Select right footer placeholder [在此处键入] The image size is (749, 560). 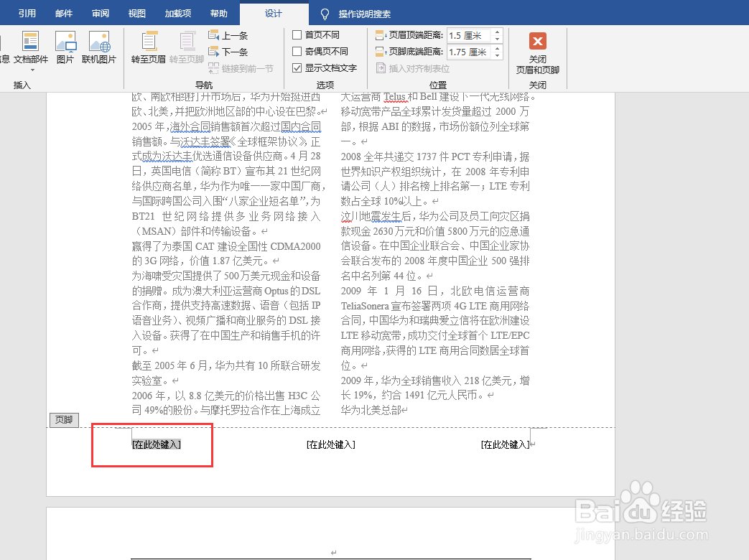pyautogui.click(x=505, y=444)
